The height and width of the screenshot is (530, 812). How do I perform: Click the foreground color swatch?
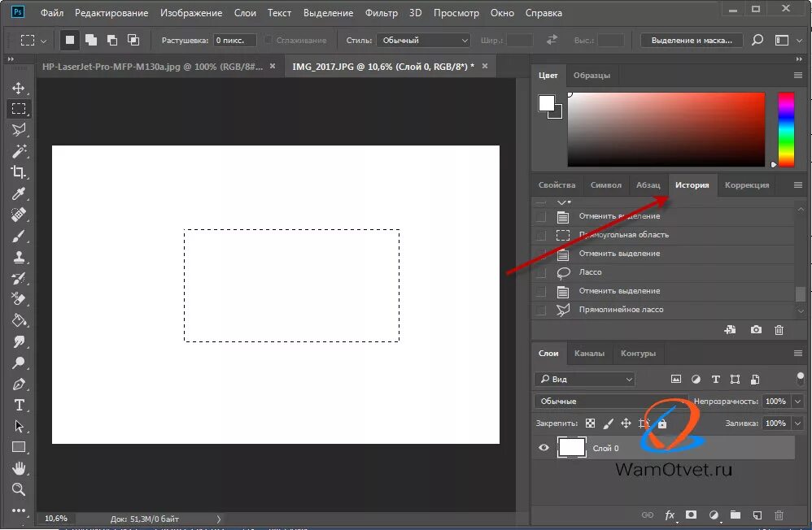click(546, 103)
